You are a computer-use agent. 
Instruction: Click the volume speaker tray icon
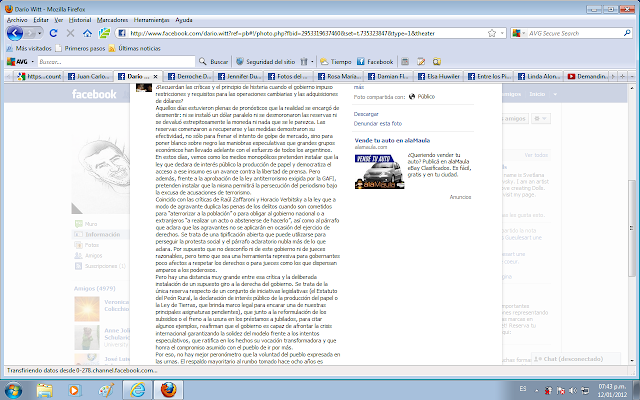click(572, 391)
